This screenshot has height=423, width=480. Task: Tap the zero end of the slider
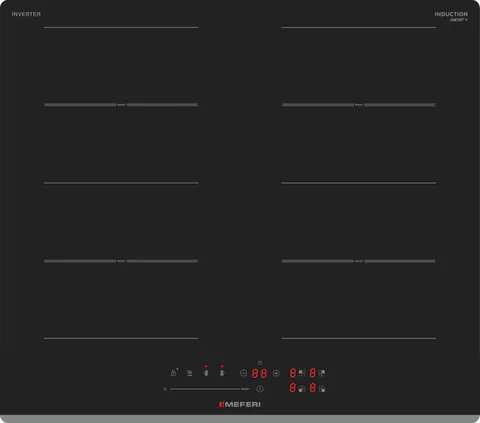(x=165, y=389)
